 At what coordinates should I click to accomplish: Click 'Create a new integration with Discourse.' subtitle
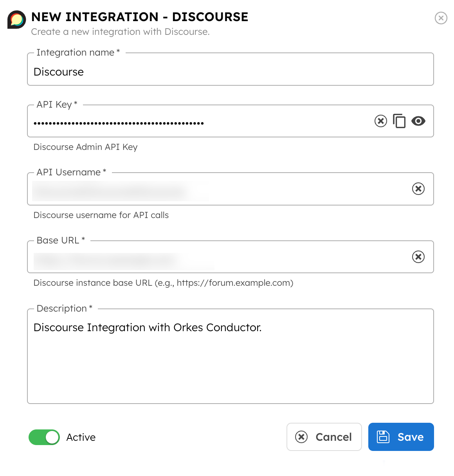point(121,32)
